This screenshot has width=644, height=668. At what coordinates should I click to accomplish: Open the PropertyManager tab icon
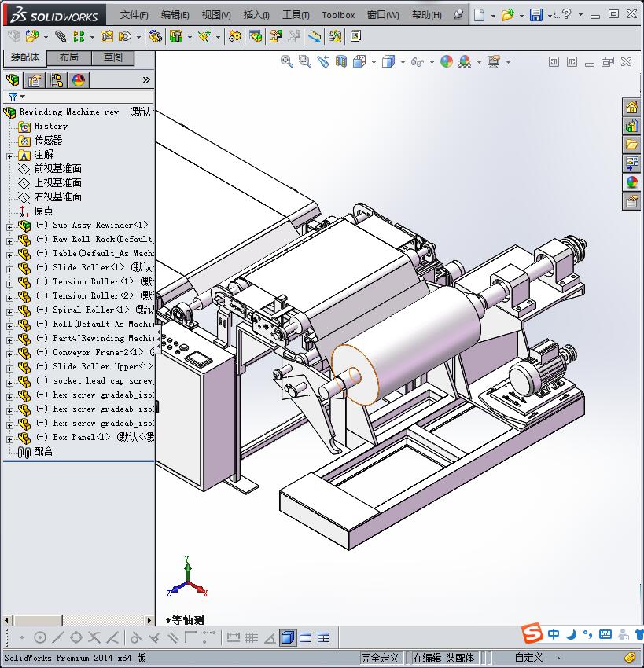coord(34,80)
